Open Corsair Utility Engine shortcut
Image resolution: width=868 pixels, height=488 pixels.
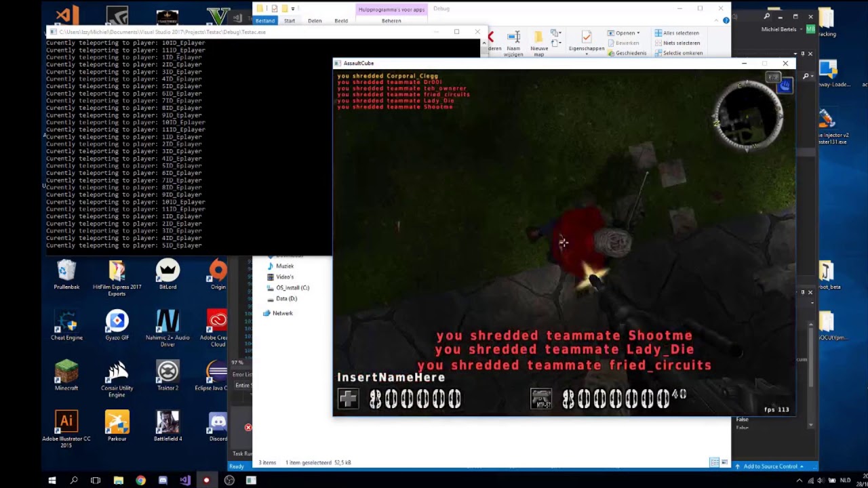tap(117, 379)
